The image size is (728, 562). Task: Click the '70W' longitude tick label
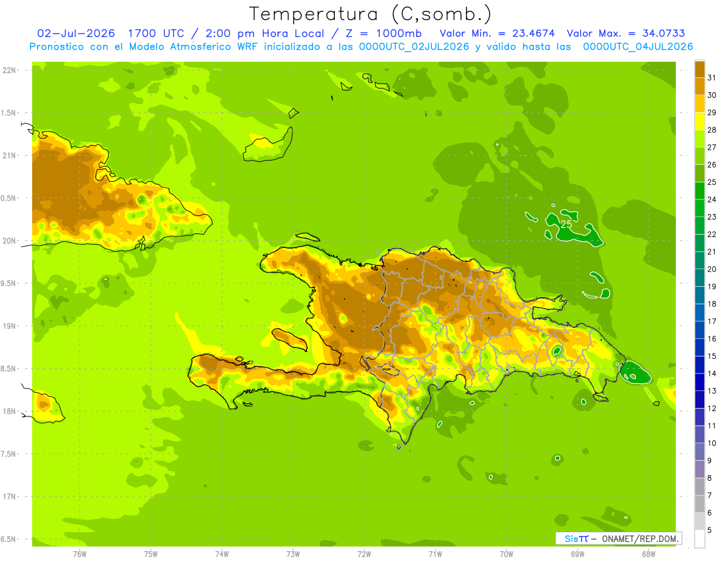click(507, 554)
